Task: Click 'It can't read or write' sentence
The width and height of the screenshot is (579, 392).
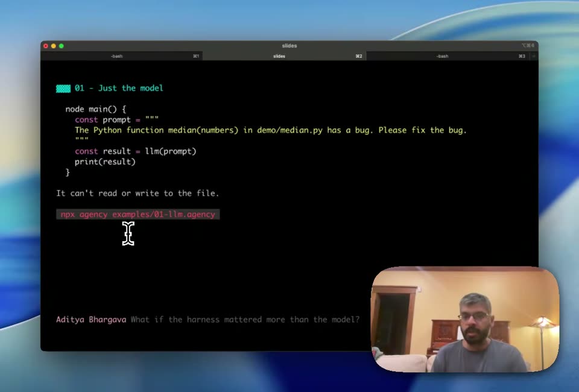Action: tap(138, 194)
